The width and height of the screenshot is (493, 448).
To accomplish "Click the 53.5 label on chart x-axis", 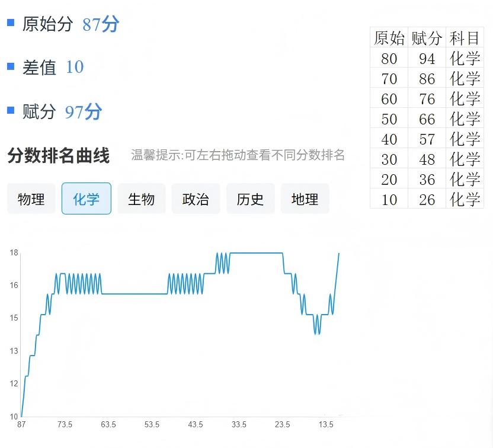I will (152, 425).
